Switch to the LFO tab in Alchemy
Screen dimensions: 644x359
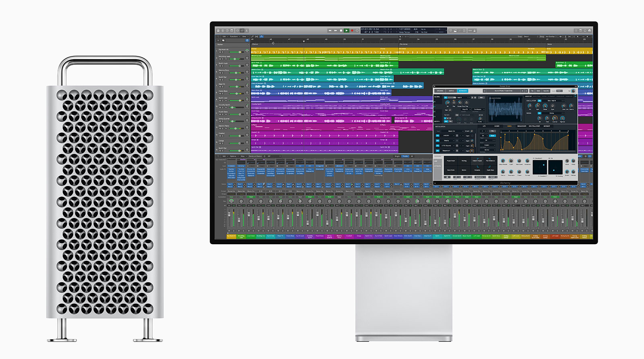[x=484, y=126]
